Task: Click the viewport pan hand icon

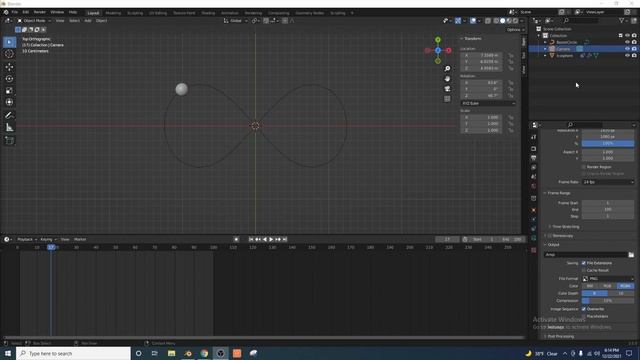Action: pos(447,78)
